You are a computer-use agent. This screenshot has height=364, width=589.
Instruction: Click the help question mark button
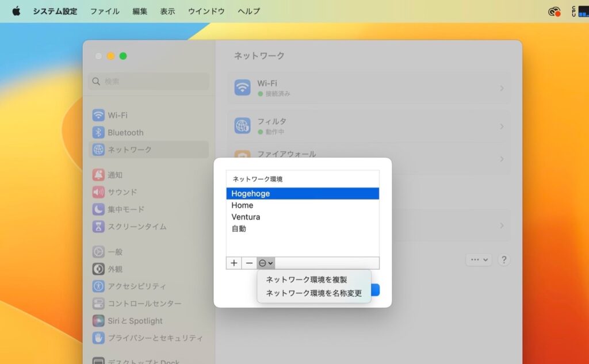pyautogui.click(x=504, y=260)
